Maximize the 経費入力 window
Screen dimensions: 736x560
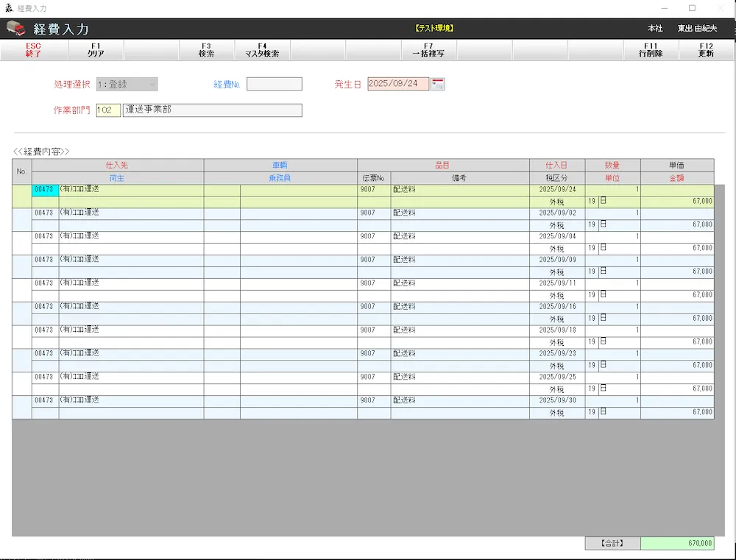click(x=692, y=8)
